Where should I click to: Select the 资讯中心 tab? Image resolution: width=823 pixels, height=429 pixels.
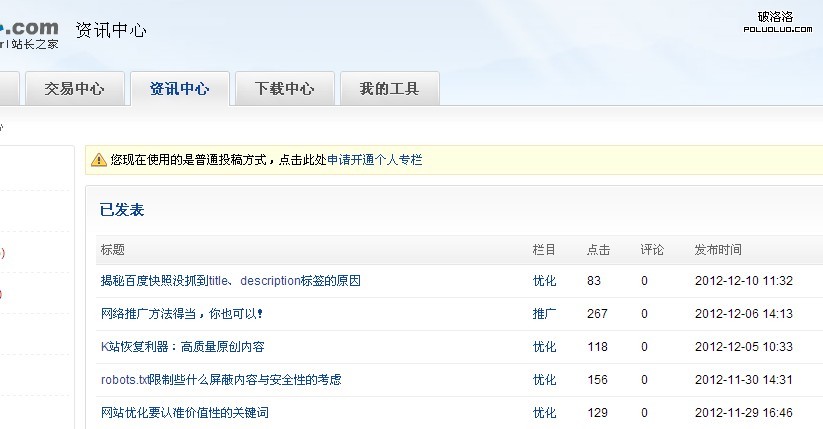(180, 89)
